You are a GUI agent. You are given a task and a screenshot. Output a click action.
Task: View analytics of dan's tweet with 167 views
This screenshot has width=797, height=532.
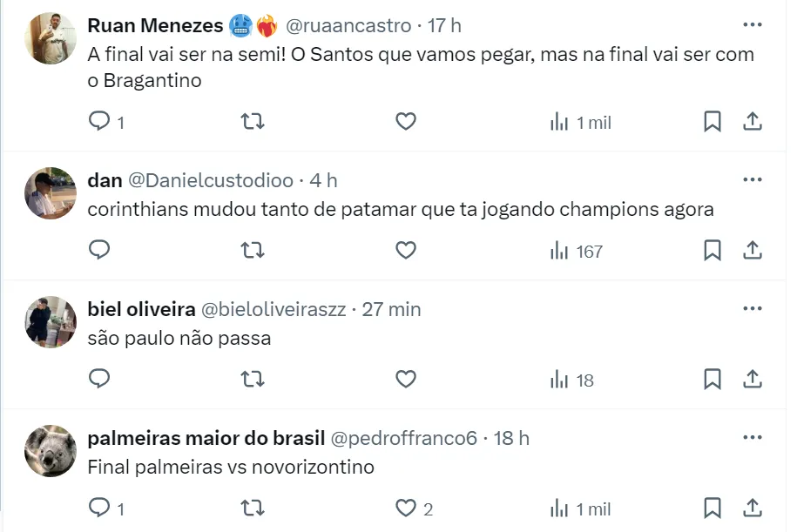point(576,251)
